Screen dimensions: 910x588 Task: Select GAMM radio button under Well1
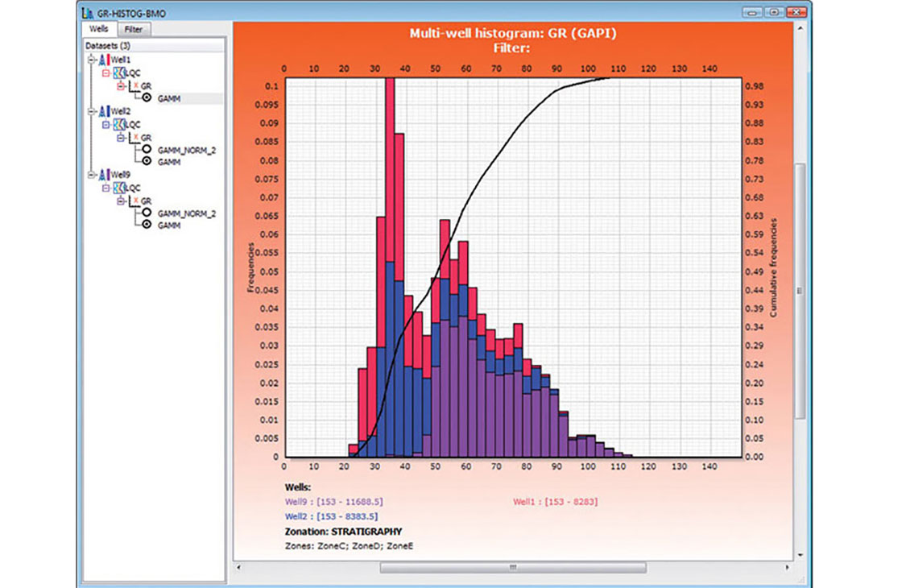147,98
